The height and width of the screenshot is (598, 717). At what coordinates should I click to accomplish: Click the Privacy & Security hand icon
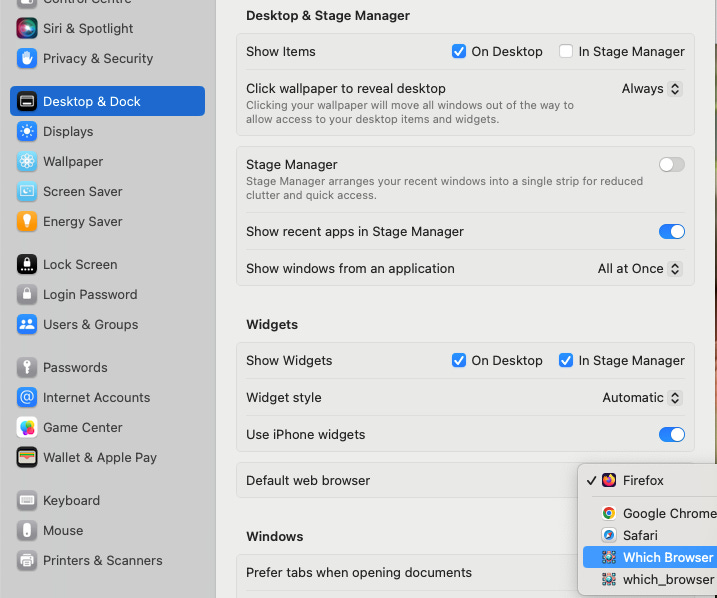click(27, 59)
